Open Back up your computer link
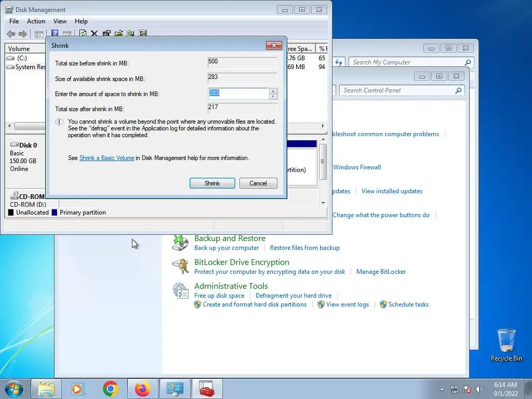 (x=227, y=248)
